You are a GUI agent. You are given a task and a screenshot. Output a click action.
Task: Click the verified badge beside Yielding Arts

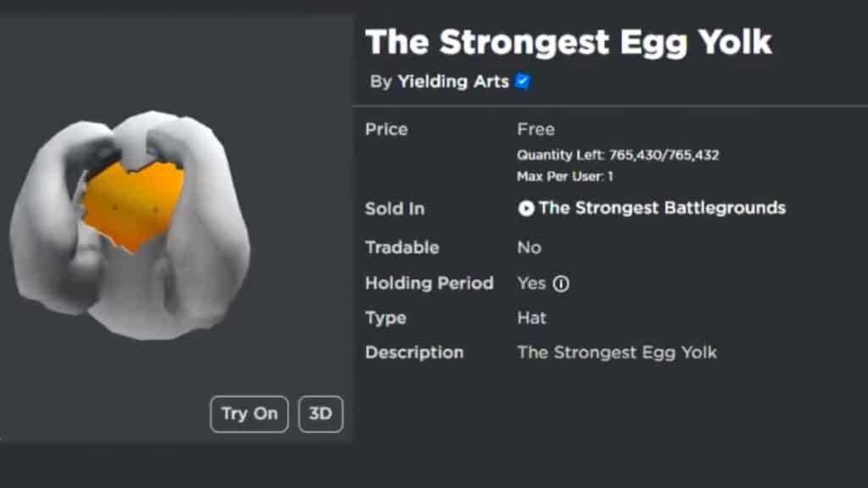[524, 81]
